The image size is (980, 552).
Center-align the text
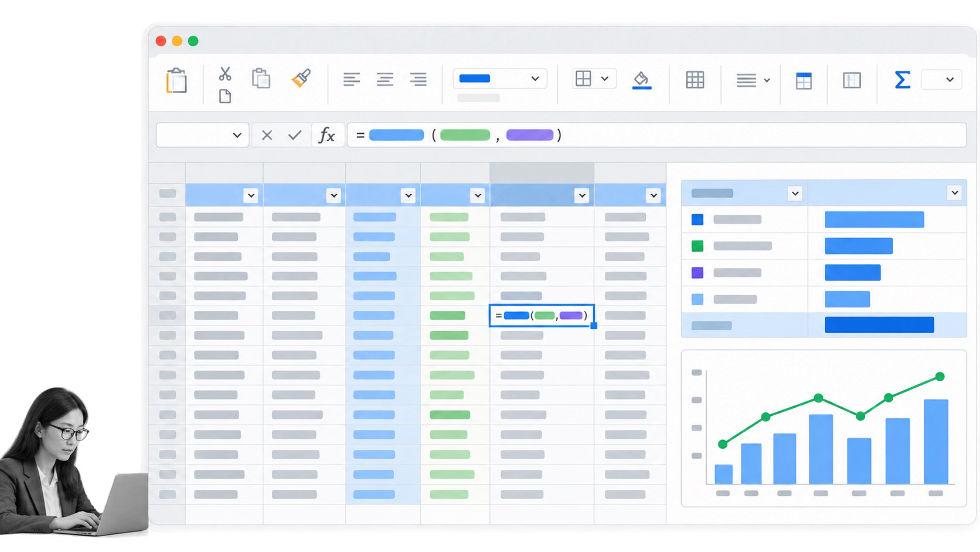pos(385,79)
